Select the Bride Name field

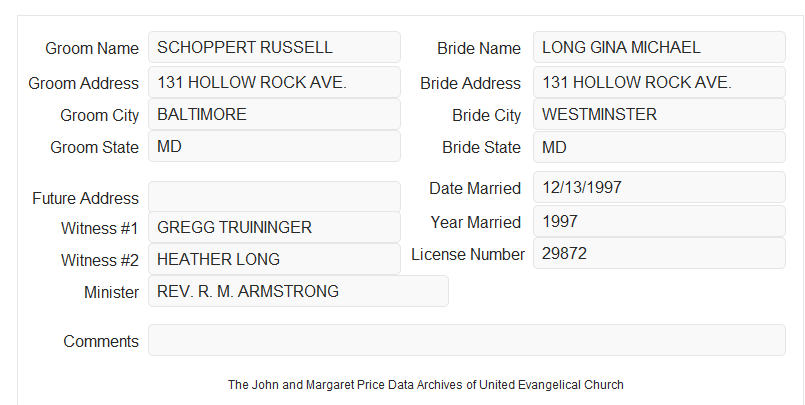(x=659, y=47)
